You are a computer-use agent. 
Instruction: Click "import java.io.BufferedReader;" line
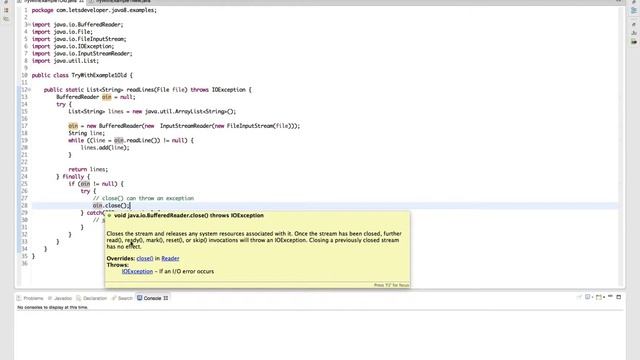click(78, 24)
